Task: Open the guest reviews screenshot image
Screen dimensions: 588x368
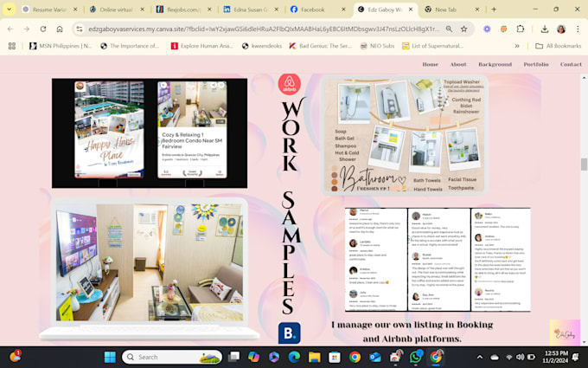Action: [438, 260]
